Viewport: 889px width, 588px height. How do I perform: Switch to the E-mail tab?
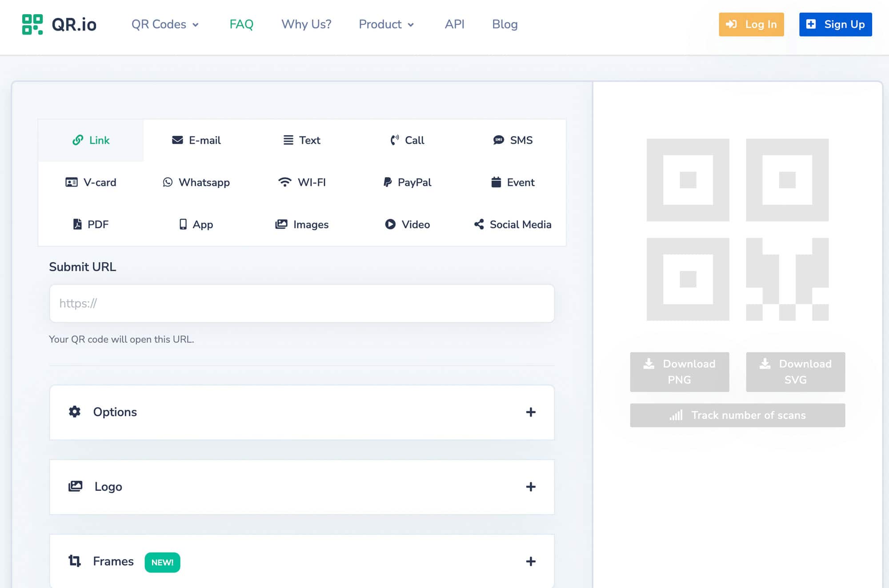pyautogui.click(x=196, y=140)
